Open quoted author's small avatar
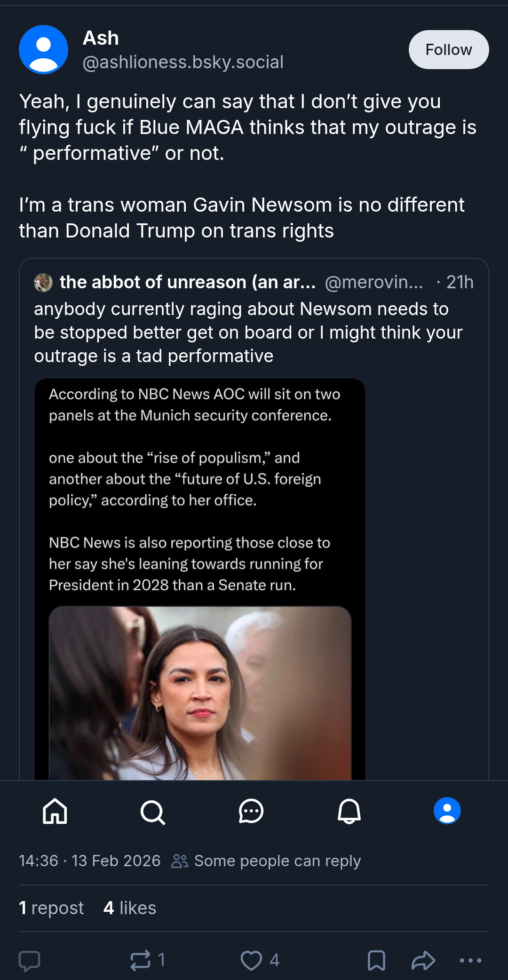Screen dimensions: 508x980 click(x=43, y=283)
